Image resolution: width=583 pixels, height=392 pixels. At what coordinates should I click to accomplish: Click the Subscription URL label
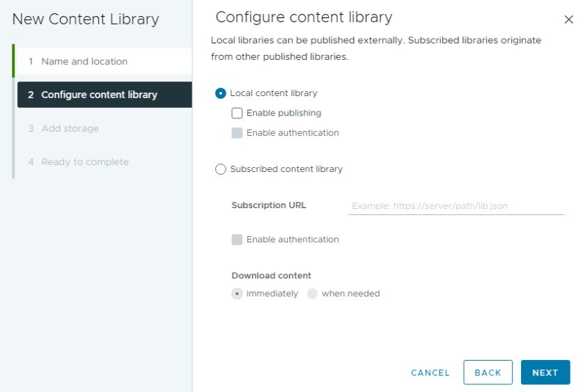pos(269,205)
